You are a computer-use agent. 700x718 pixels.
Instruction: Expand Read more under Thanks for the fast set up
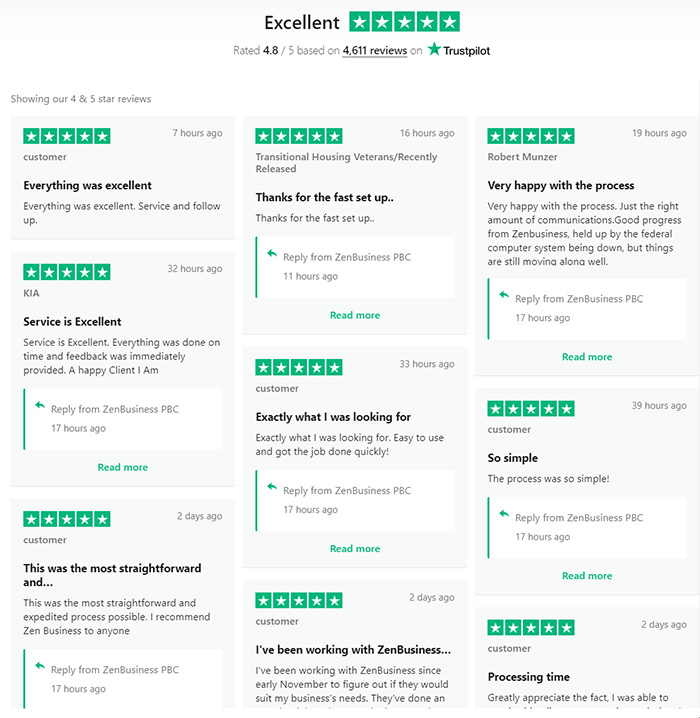pyautogui.click(x=355, y=315)
